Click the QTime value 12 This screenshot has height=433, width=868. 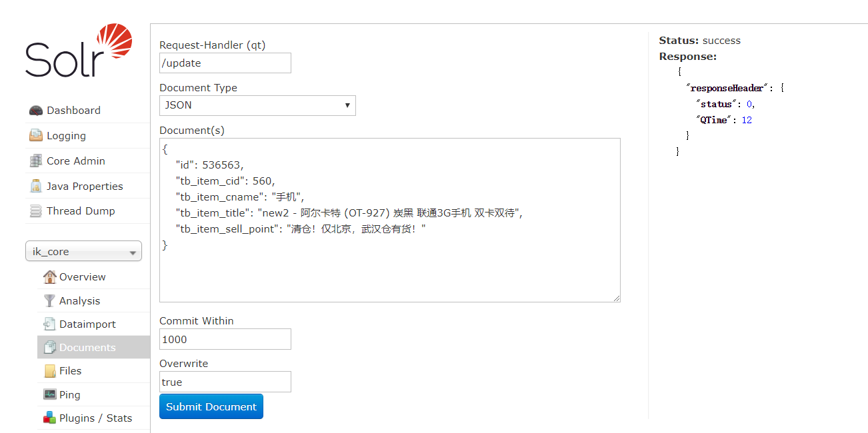(x=747, y=120)
